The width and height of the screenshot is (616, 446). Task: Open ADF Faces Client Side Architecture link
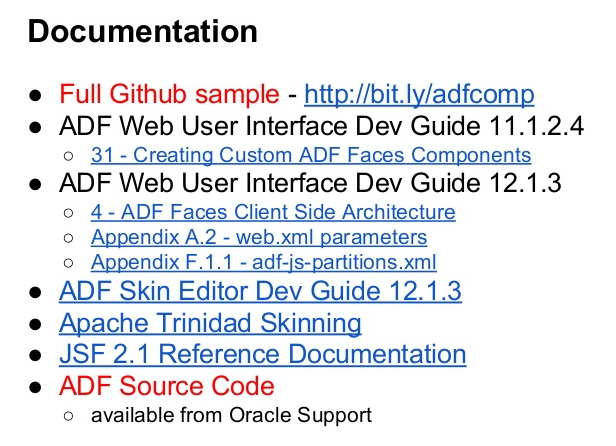coord(272,212)
